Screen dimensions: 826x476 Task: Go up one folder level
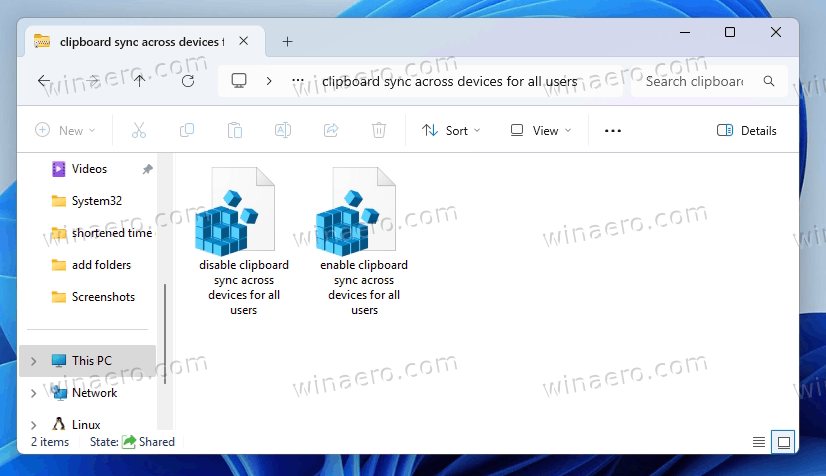point(140,81)
